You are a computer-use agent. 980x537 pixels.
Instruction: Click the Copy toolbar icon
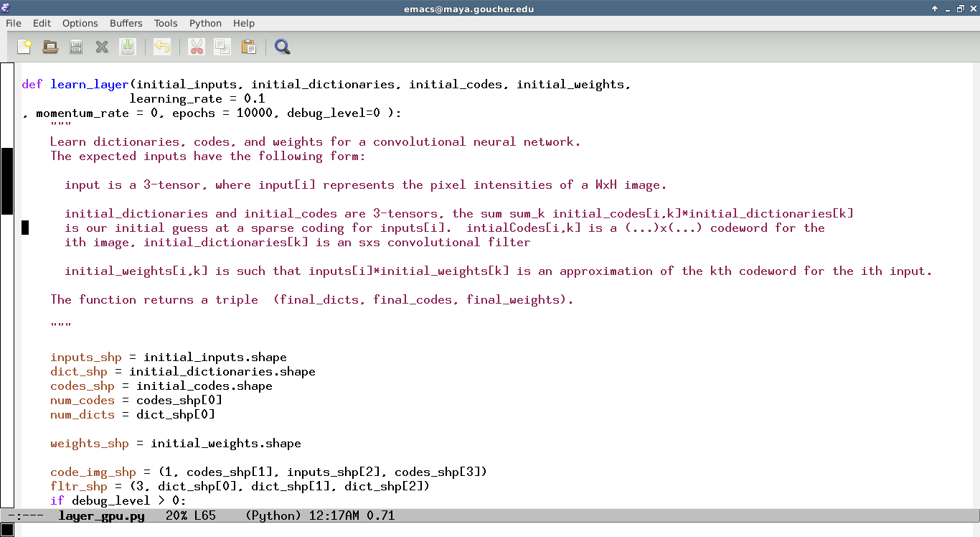(x=222, y=47)
